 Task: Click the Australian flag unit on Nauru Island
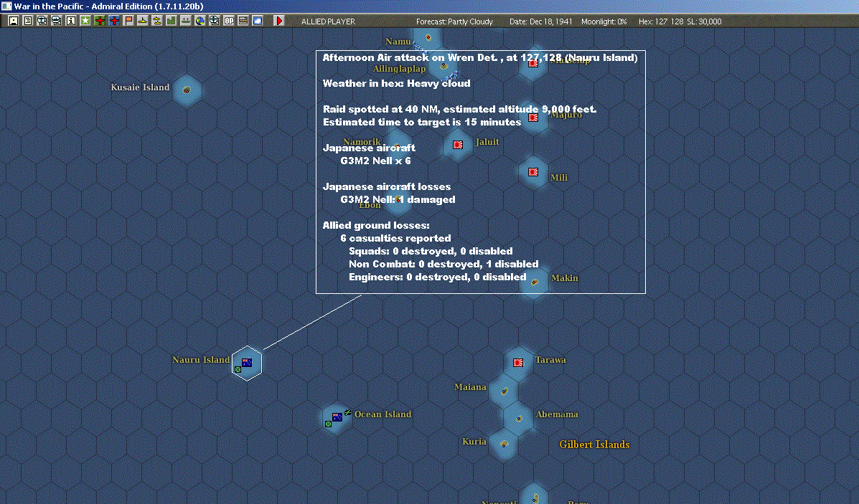(247, 362)
